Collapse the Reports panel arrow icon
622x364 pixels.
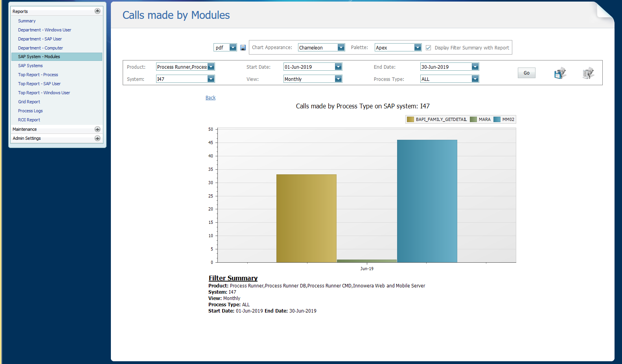pyautogui.click(x=98, y=11)
